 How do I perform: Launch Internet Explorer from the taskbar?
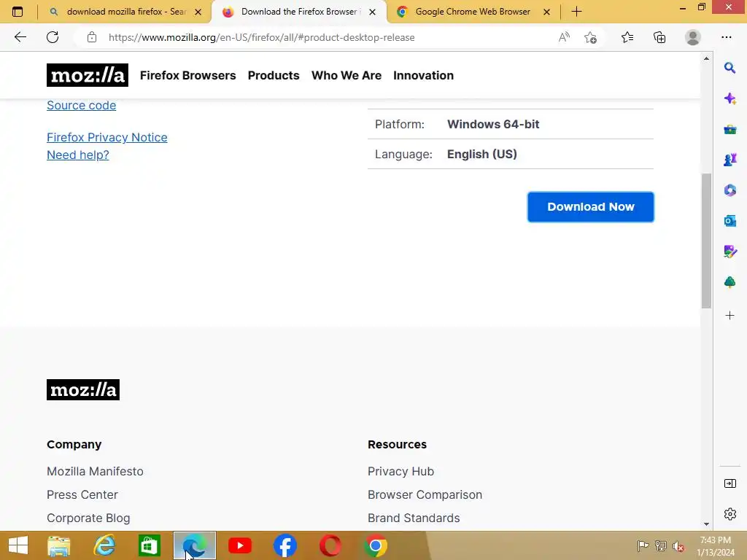coord(104,545)
